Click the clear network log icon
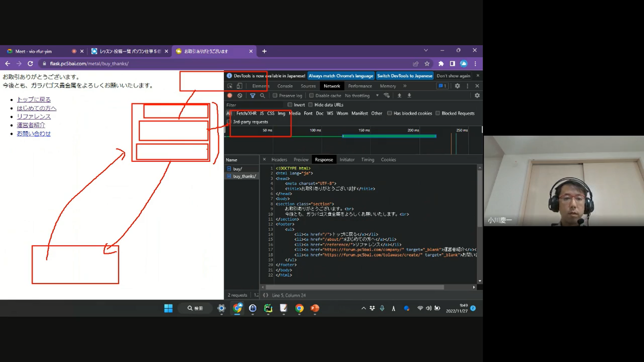The width and height of the screenshot is (644, 362). (240, 96)
